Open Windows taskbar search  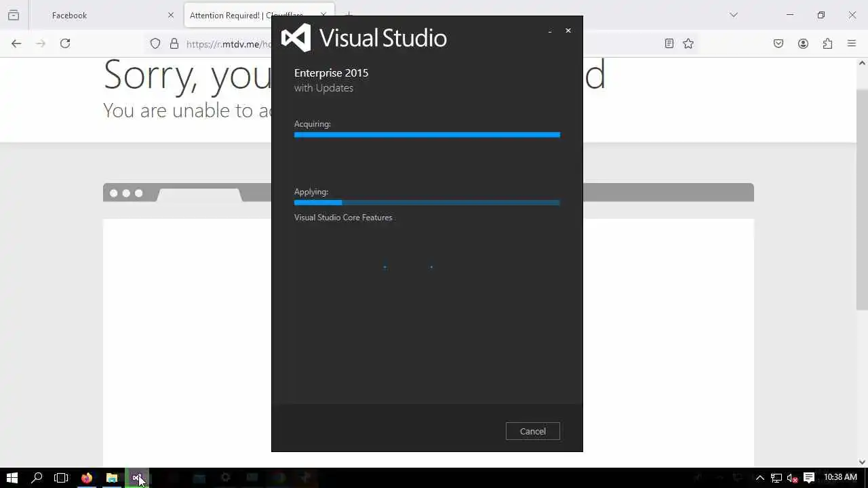click(37, 478)
